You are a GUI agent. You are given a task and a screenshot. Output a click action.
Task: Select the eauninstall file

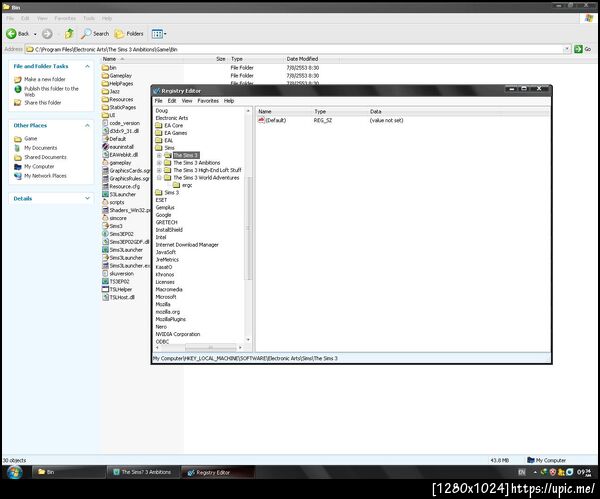click(118, 147)
